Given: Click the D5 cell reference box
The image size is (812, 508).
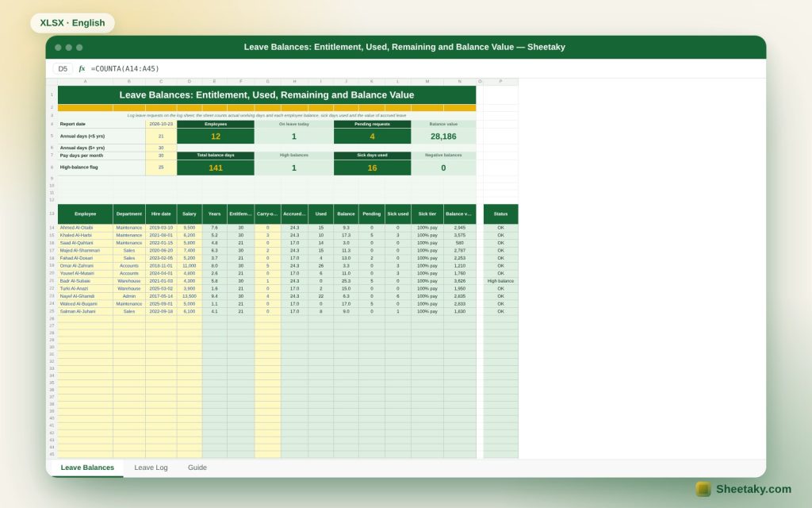Looking at the screenshot, I should 63,68.
